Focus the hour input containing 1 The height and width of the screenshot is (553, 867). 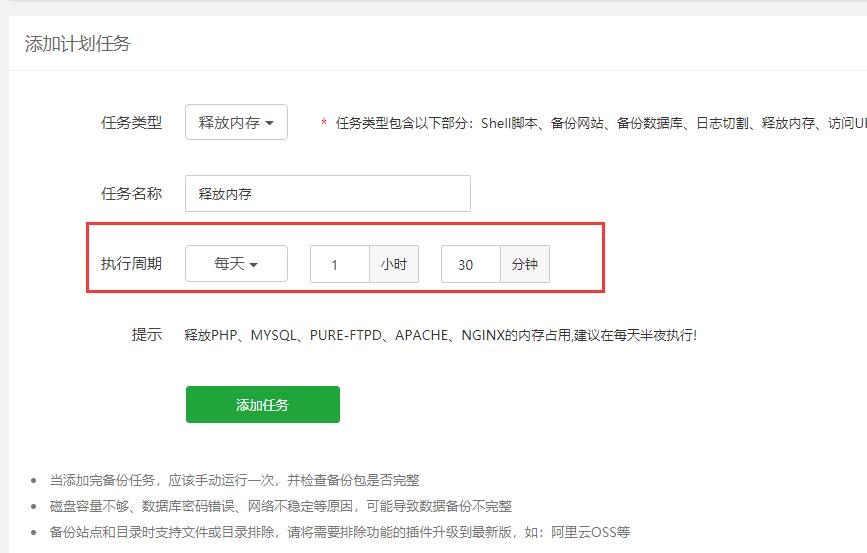[339, 265]
